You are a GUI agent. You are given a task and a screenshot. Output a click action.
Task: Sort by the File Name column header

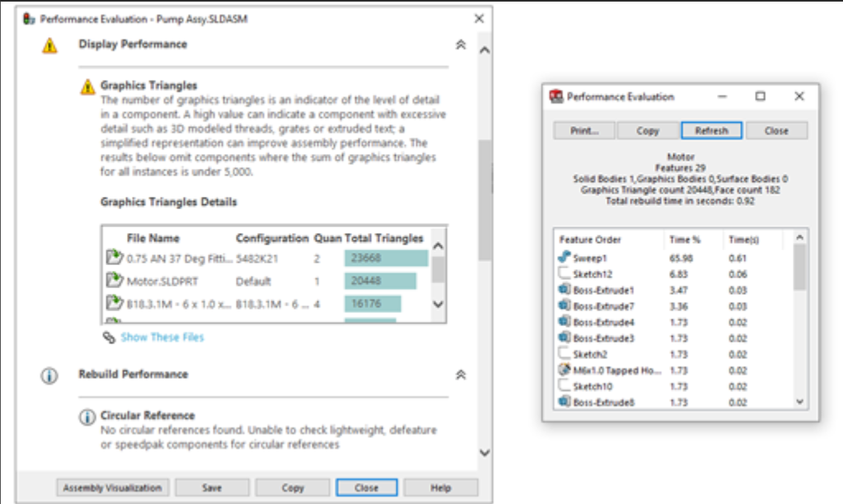click(153, 238)
